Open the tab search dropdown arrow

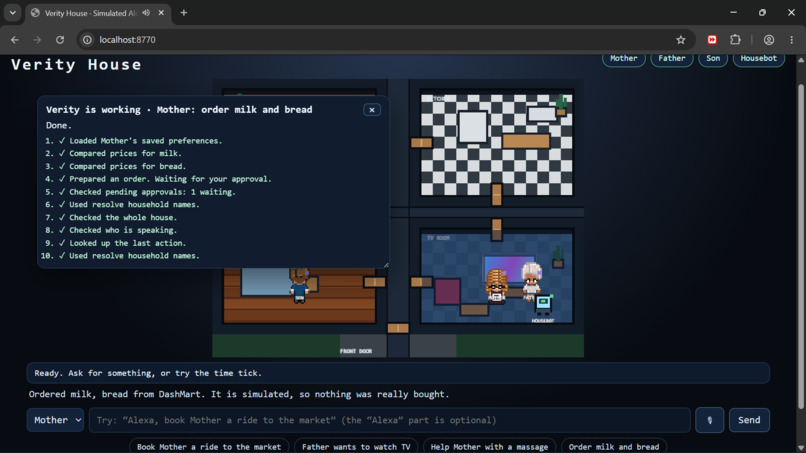12,13
